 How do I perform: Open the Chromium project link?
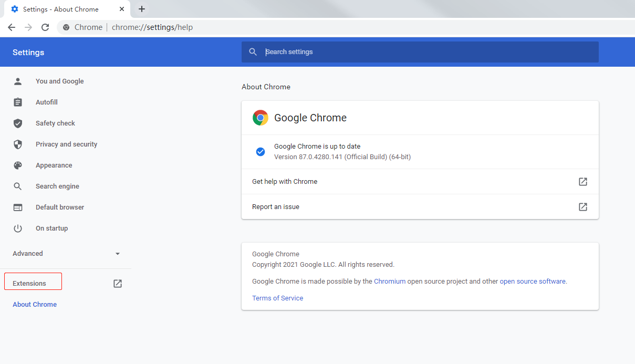tap(390, 282)
